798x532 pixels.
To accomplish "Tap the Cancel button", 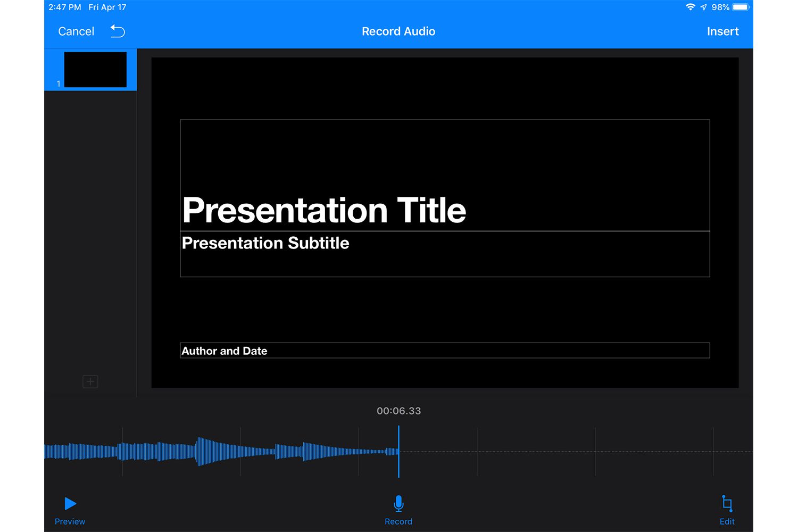I will [x=76, y=31].
